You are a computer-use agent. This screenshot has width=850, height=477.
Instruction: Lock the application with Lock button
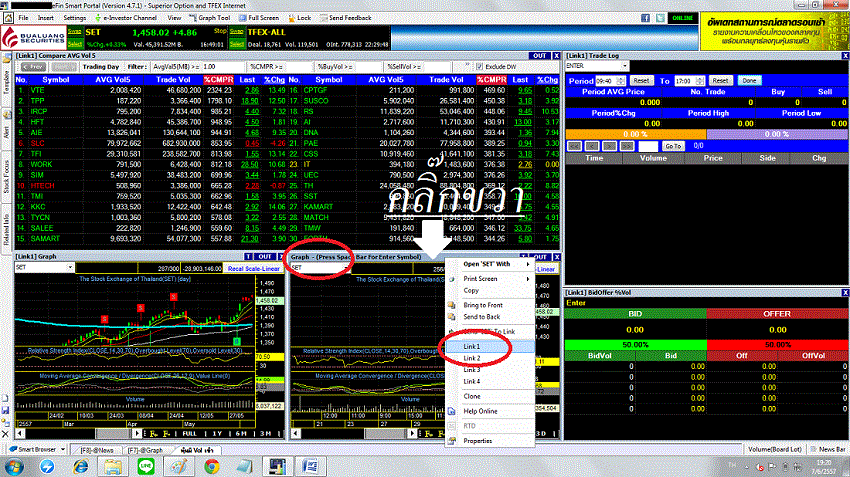[300, 18]
